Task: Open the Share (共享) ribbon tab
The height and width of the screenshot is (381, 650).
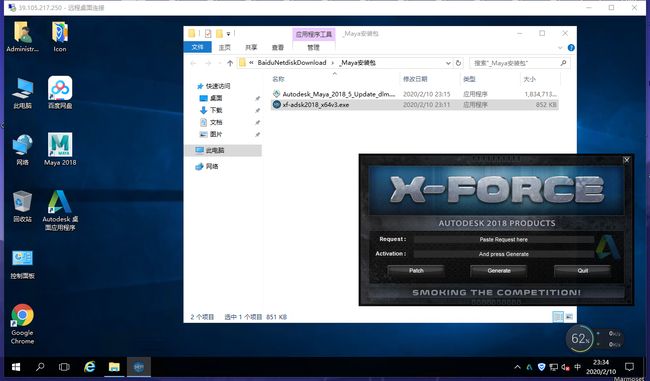Action: click(x=251, y=47)
